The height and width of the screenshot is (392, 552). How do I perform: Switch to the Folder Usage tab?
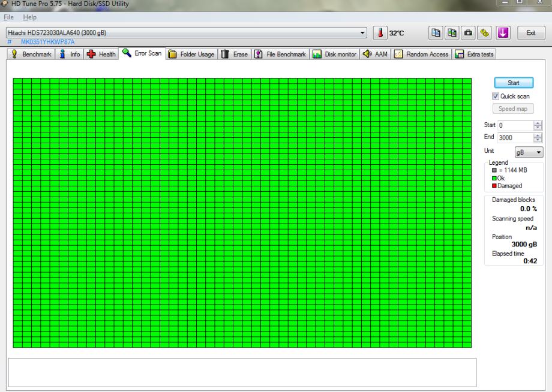[x=191, y=54]
